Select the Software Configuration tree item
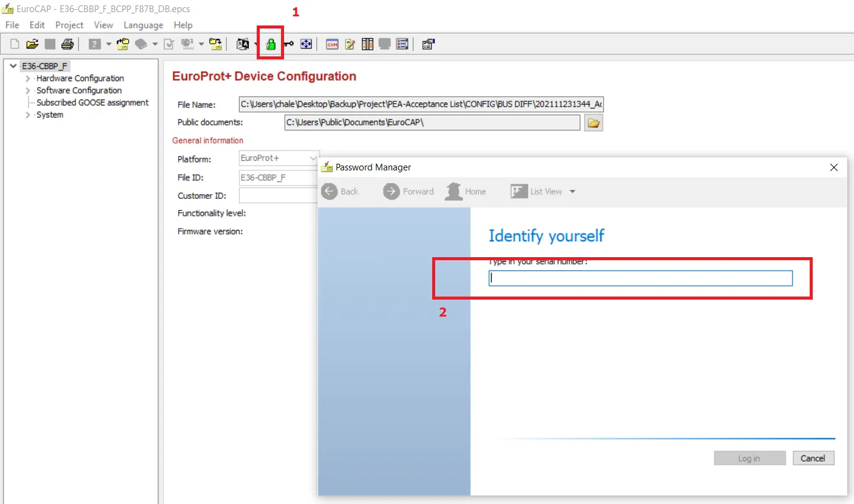Viewport: 854px width, 504px height. [x=79, y=90]
